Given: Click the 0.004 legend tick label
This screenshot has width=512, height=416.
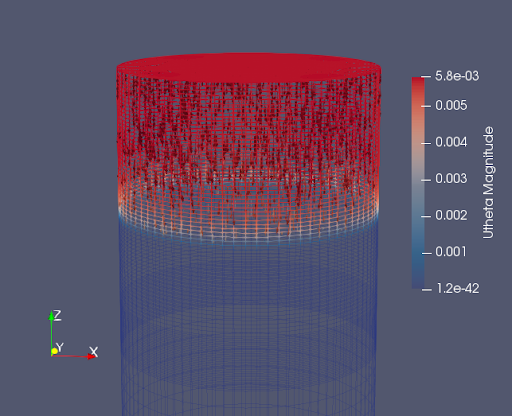Looking at the screenshot, I should [451, 142].
